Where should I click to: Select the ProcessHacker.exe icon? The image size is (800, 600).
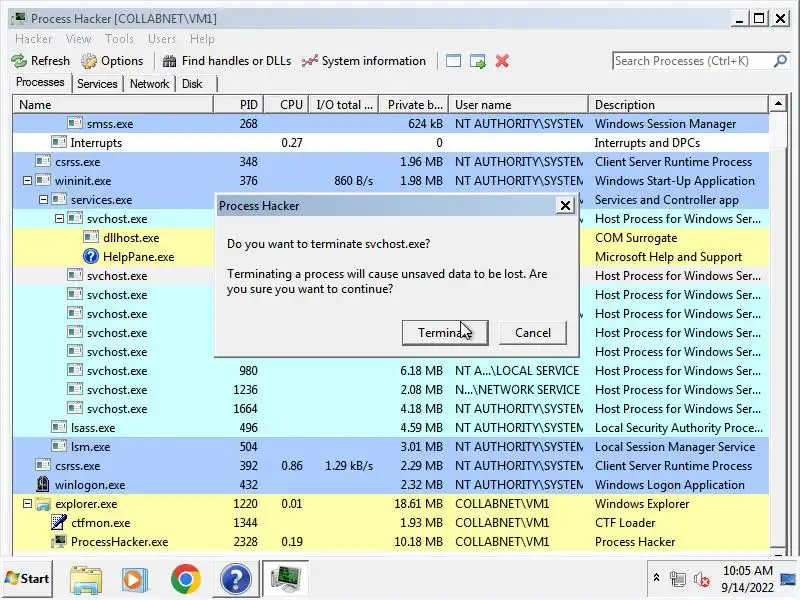59,541
